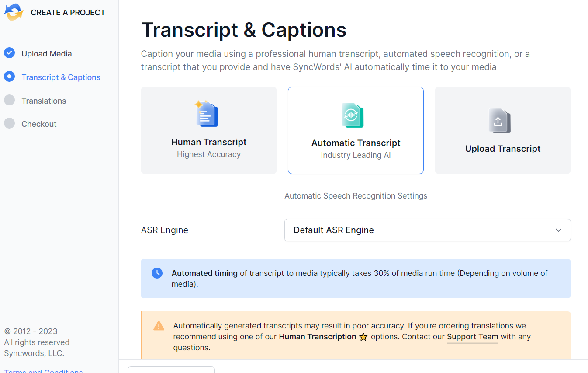588x373 pixels.
Task: Click the Industry Leading AI subtitle
Action: click(356, 155)
